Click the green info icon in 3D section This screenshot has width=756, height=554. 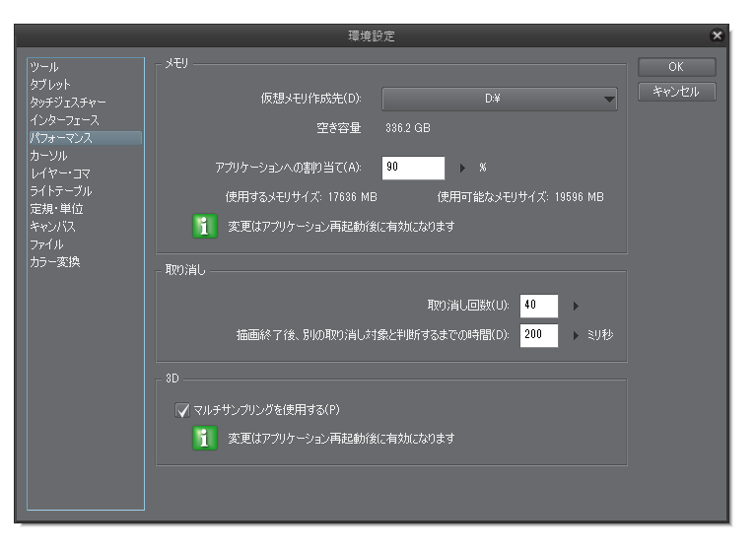(x=204, y=439)
